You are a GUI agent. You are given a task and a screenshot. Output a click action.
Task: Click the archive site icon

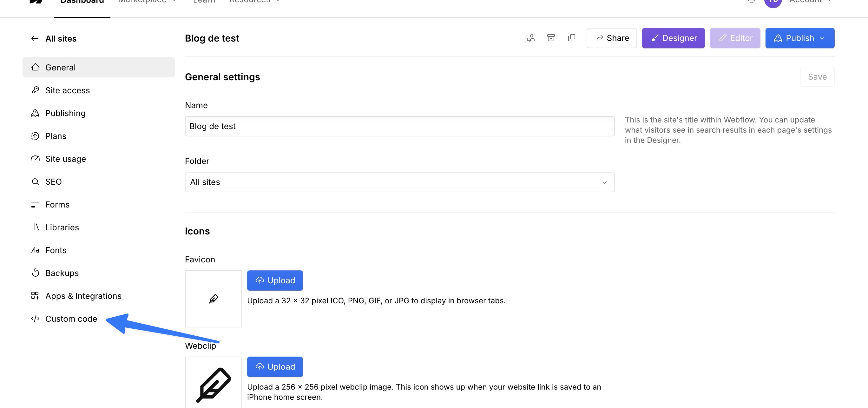551,38
